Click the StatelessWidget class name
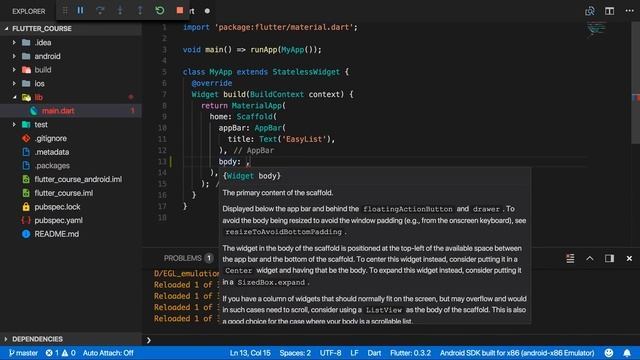640x360 pixels. [x=306, y=72]
